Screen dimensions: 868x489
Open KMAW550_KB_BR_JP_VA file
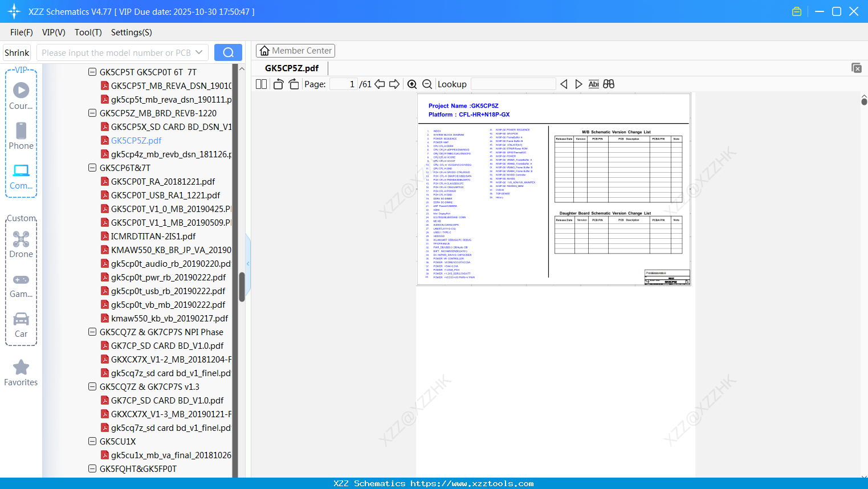coord(172,250)
